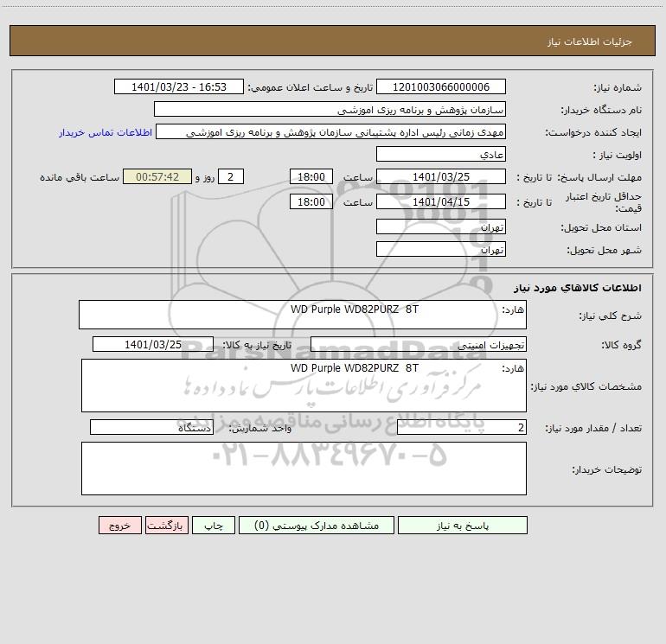Viewport: 666px width, 644px height.
Task: Click the حداقل تاریخ اعتبار قیمت label
Action: click(x=603, y=202)
